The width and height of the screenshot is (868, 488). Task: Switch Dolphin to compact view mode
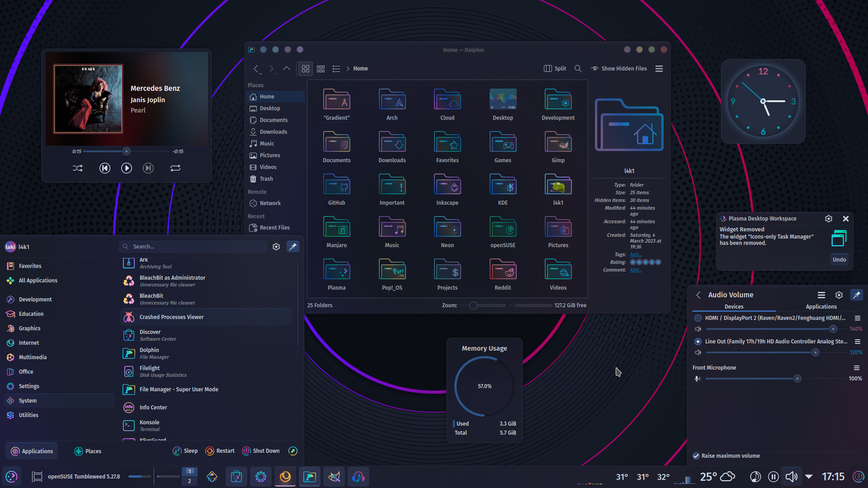pyautogui.click(x=321, y=69)
